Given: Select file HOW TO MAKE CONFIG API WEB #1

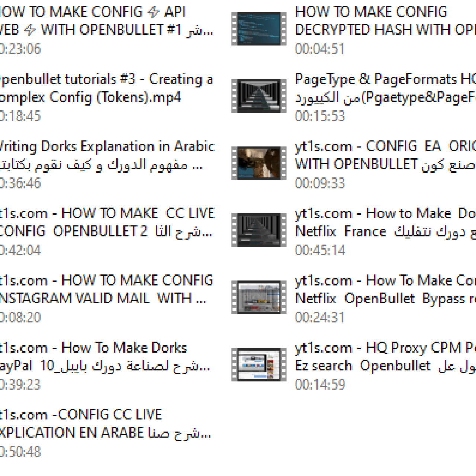Looking at the screenshot, I should 107,21.
